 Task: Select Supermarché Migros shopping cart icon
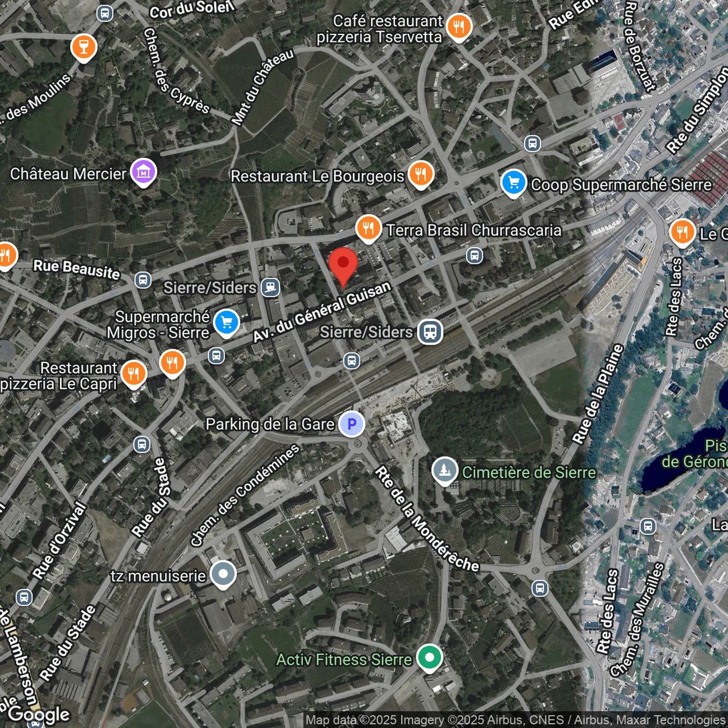[226, 322]
